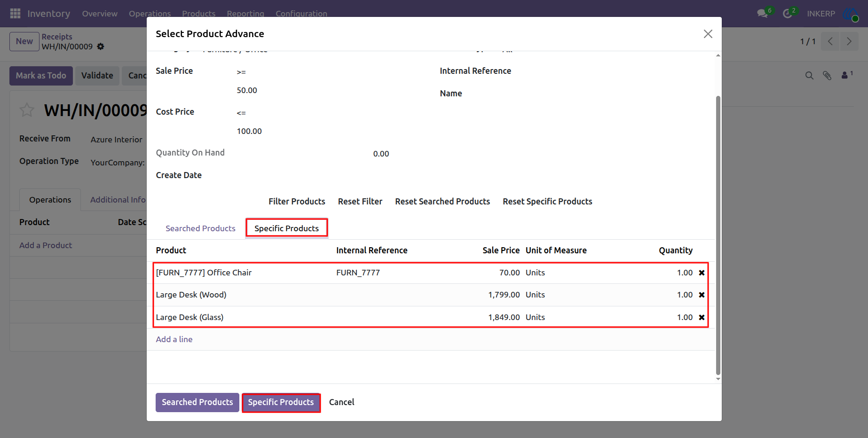
Task: Click Reset Searched Products button
Action: tap(442, 201)
